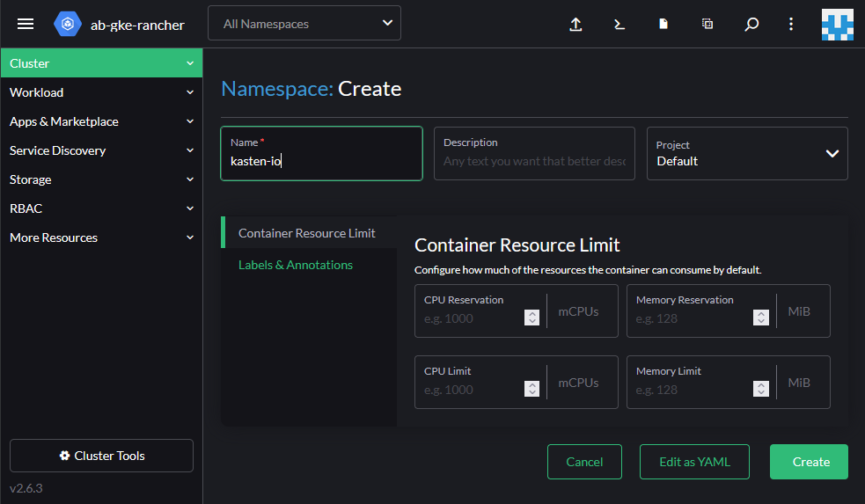Click the download KubeConfig file icon
This screenshot has width=865, height=504.
(x=663, y=25)
